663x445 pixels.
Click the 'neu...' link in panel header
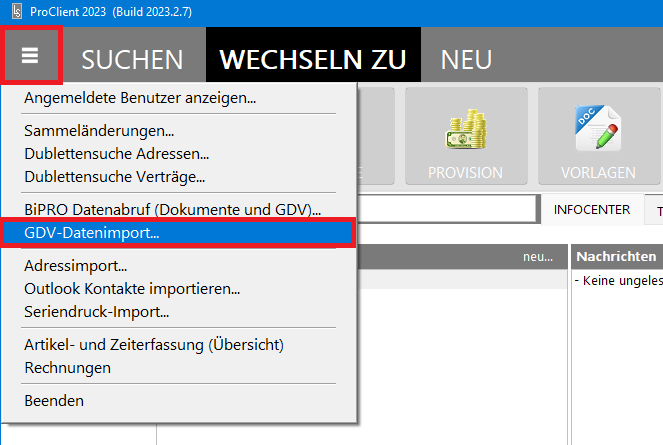point(537,258)
